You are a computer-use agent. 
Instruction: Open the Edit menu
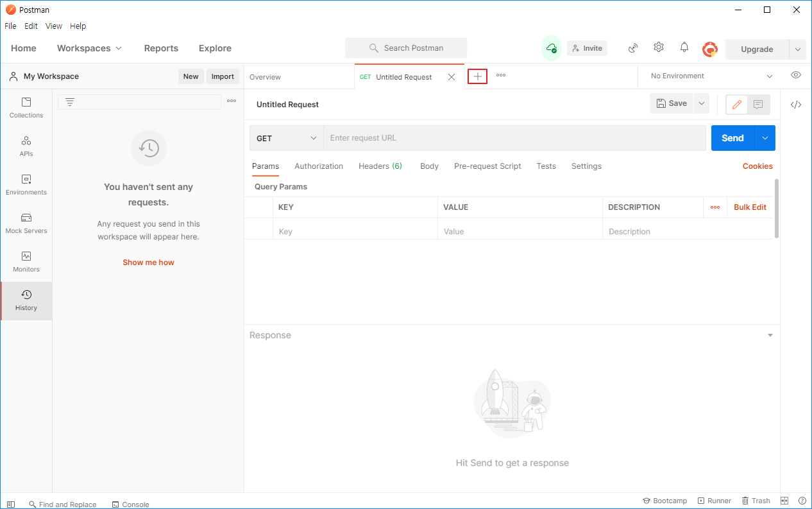(x=31, y=26)
